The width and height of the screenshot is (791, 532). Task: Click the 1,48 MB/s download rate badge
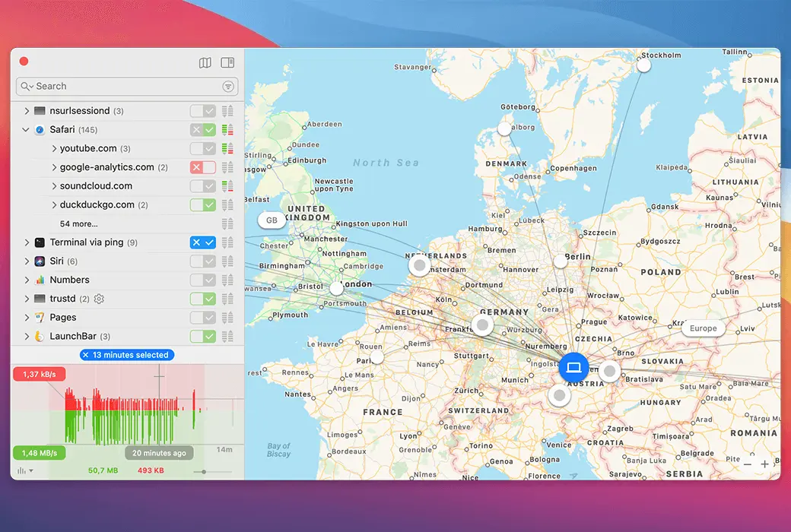40,453
